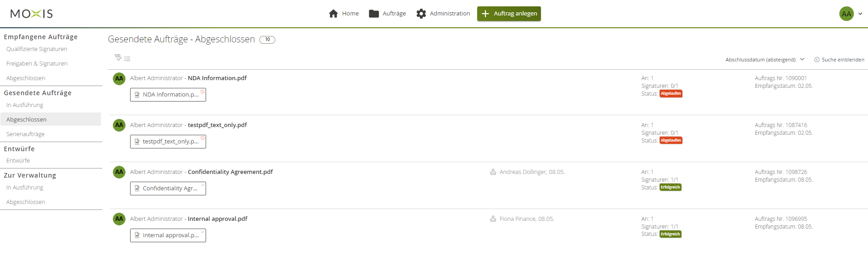Open the Abschlussdatum (absteigend) sort dropdown
This screenshot has height=255, width=868.
coord(765,60)
